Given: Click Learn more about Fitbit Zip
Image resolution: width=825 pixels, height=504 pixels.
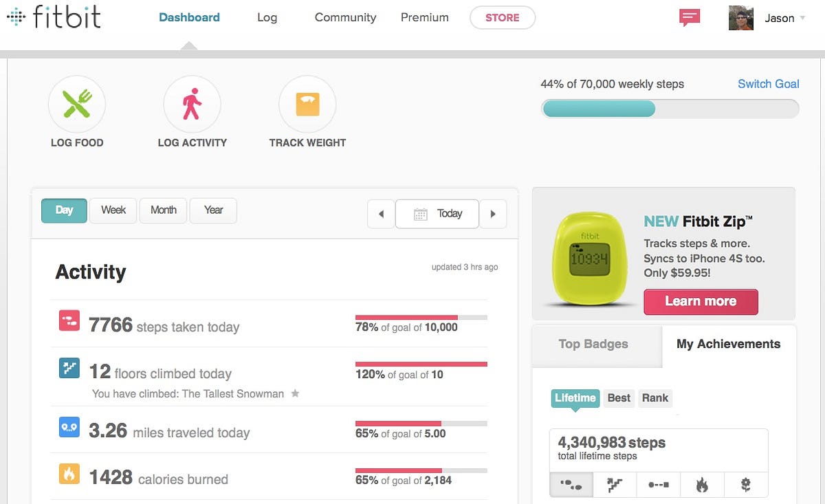Looking at the screenshot, I should (x=701, y=301).
